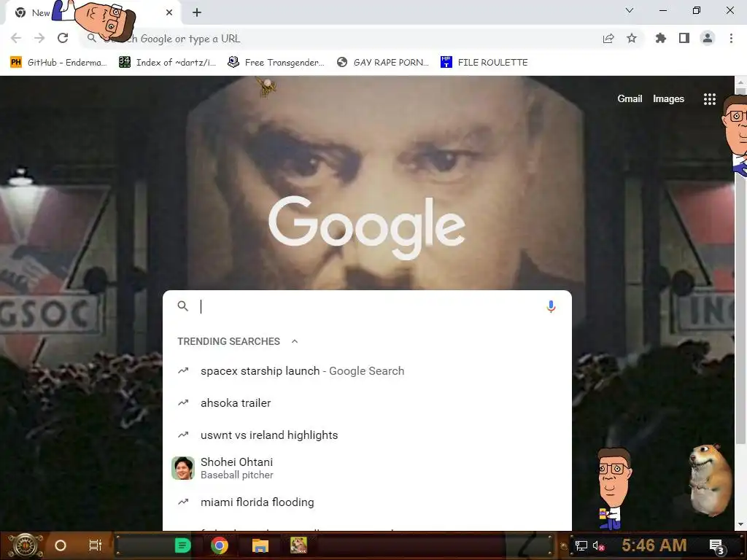Open a new tab with plus button

(197, 13)
